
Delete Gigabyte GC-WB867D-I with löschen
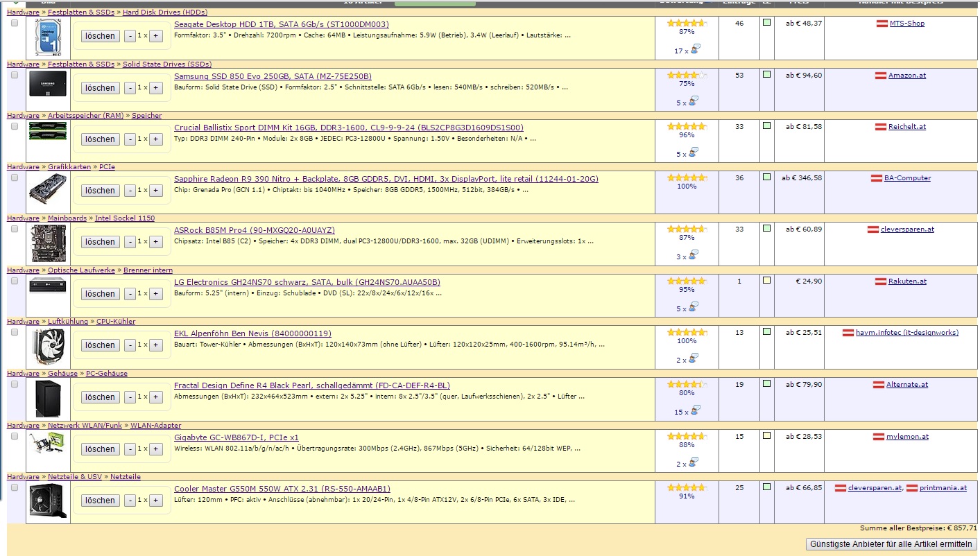click(x=100, y=449)
